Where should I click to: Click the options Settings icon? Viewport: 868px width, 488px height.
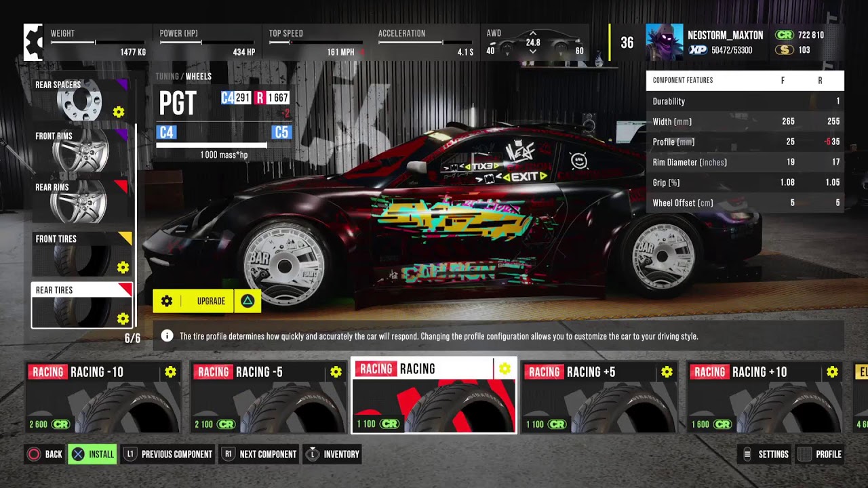(x=747, y=454)
